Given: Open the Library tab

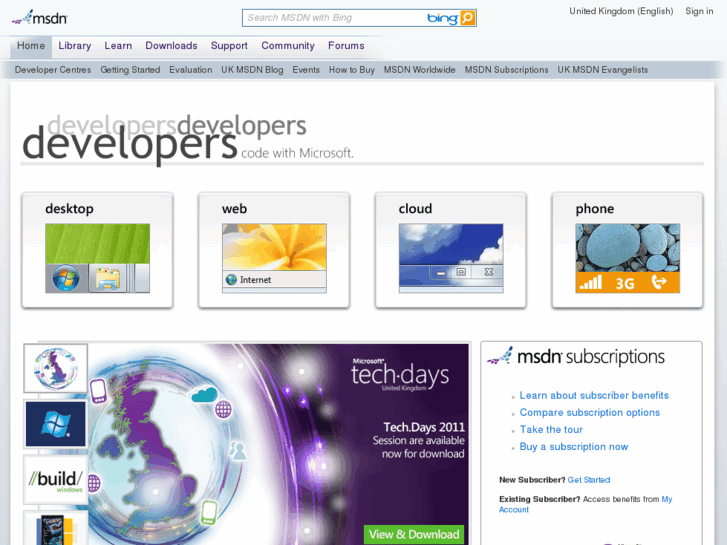Looking at the screenshot, I should click(x=75, y=45).
